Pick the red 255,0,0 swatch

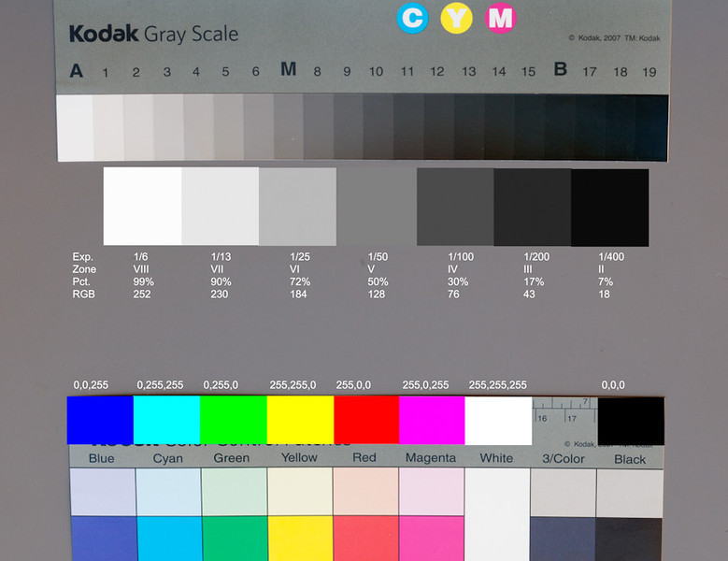366,420
